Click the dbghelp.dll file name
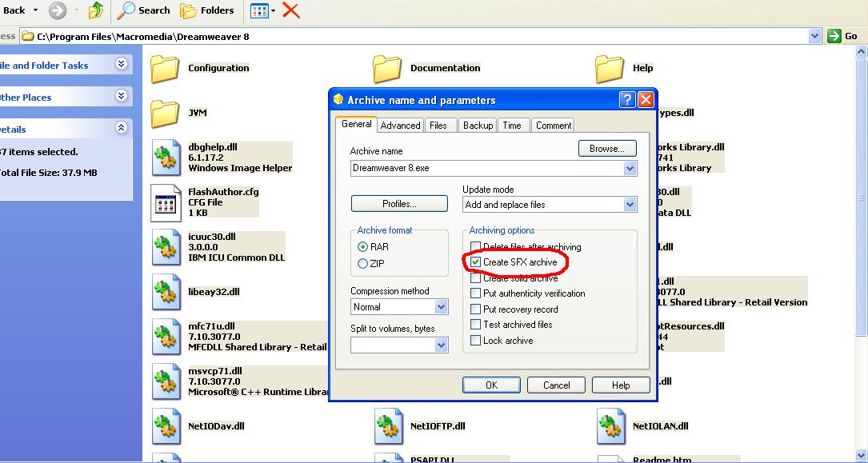 click(213, 147)
